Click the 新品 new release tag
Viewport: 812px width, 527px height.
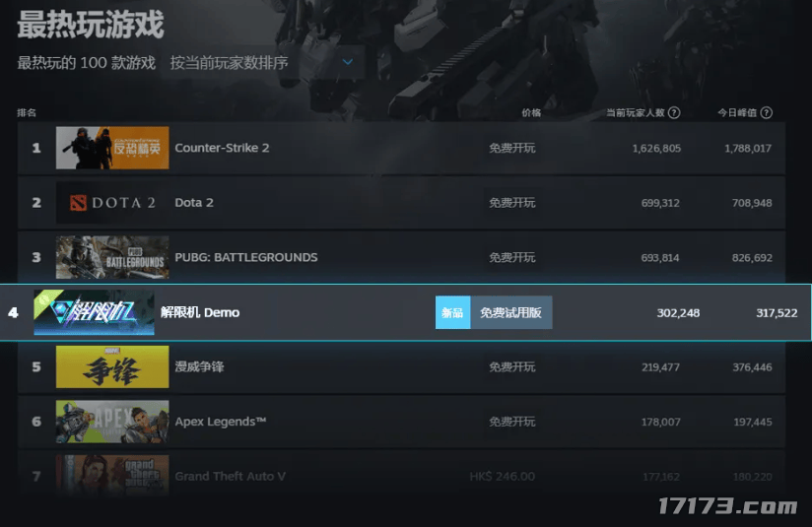point(452,312)
